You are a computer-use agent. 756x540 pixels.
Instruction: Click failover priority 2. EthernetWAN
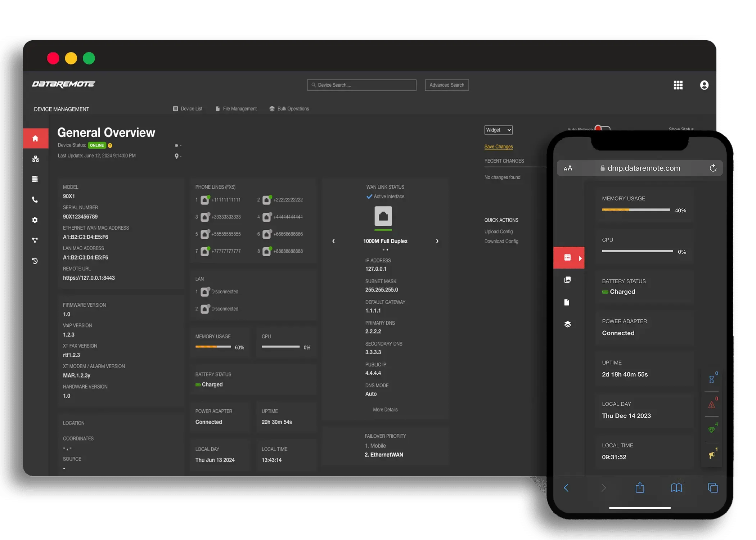384,455
